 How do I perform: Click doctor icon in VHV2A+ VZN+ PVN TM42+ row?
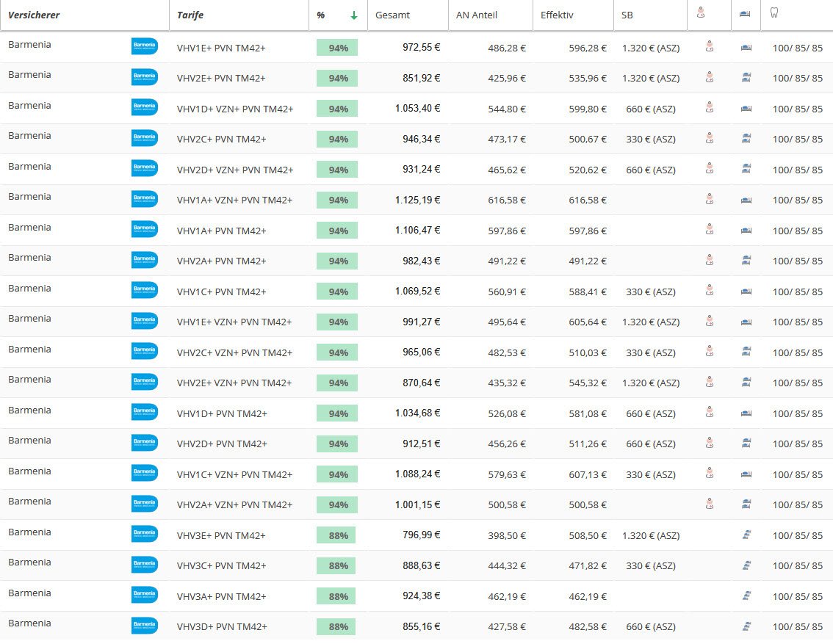(709, 504)
